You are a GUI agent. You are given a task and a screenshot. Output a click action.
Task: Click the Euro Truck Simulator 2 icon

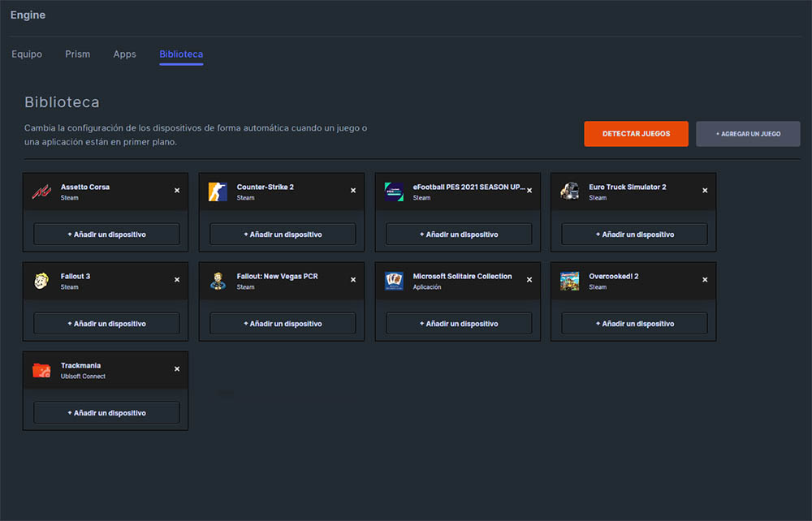(x=570, y=192)
